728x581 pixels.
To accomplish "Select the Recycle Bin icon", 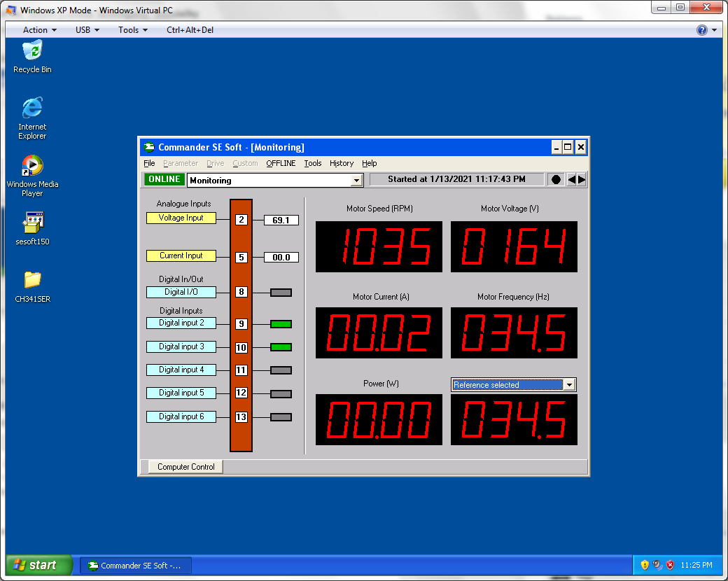I will tap(32, 52).
